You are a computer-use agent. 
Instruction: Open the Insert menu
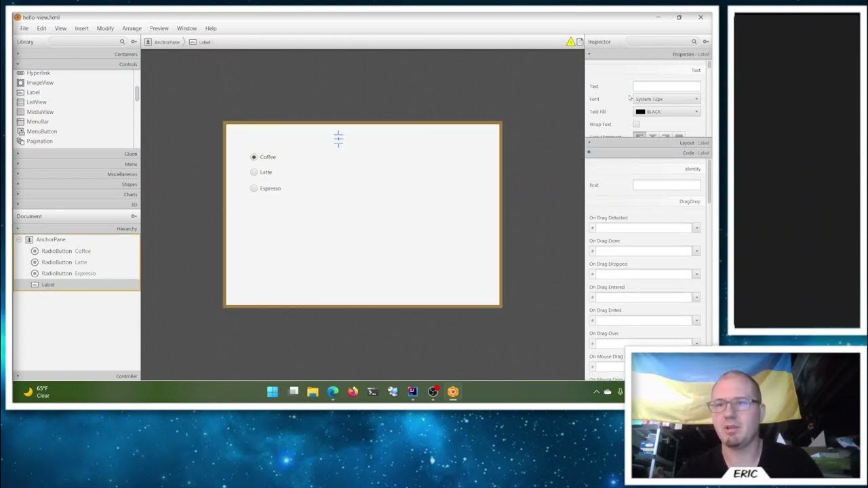[x=81, y=28]
